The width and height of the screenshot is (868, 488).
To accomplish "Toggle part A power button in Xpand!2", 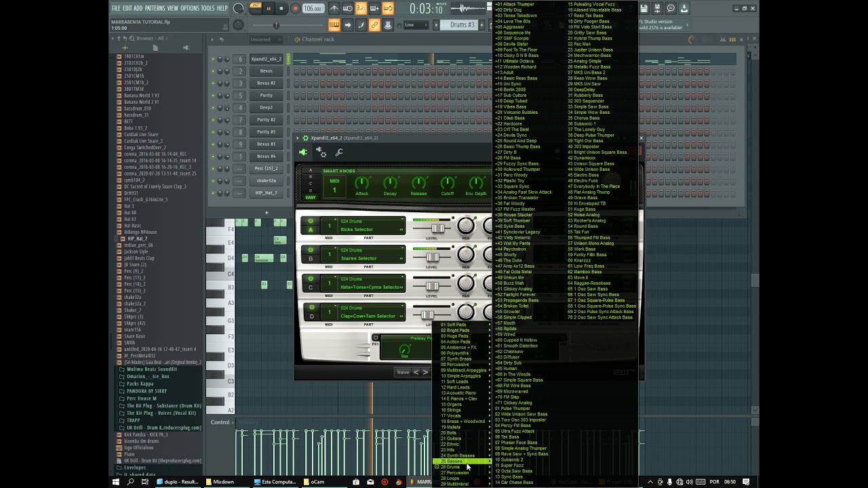I will (x=311, y=221).
